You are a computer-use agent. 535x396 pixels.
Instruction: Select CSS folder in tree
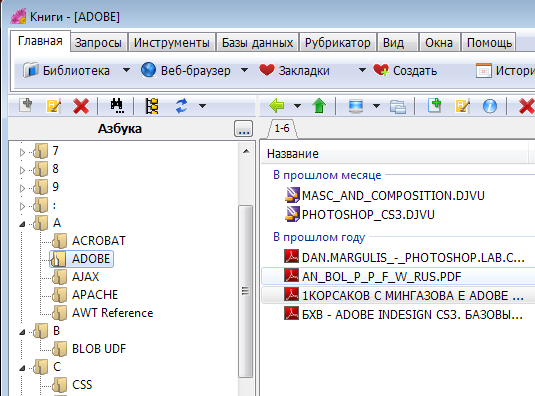click(82, 385)
